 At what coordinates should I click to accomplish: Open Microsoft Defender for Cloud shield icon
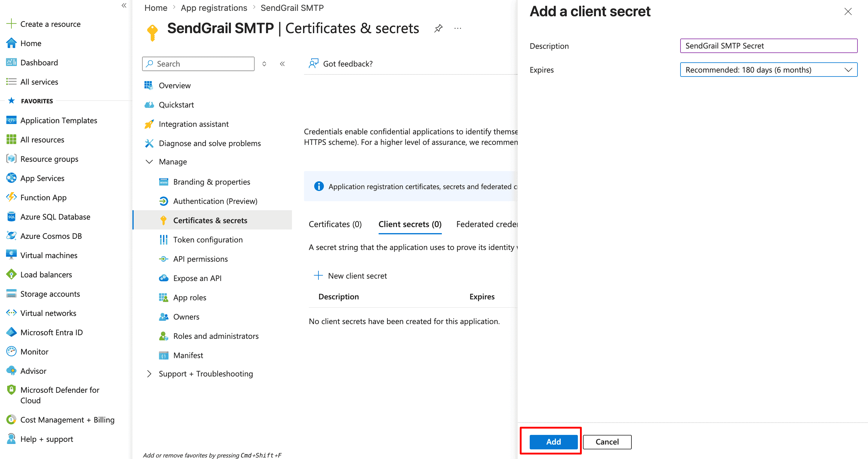[x=11, y=390]
